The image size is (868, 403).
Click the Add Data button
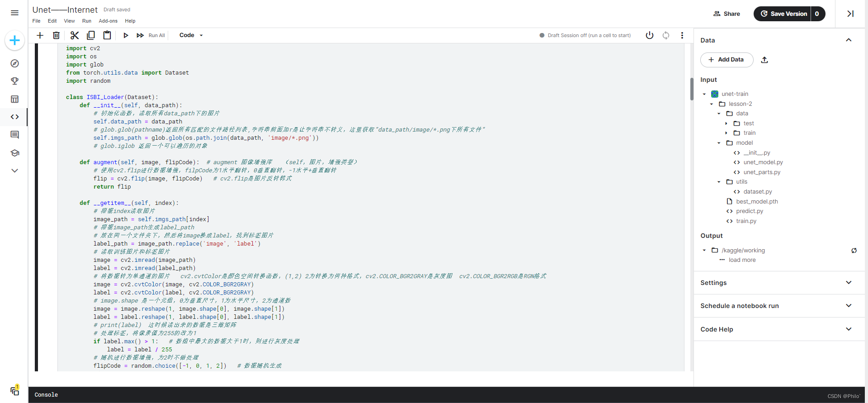(726, 60)
